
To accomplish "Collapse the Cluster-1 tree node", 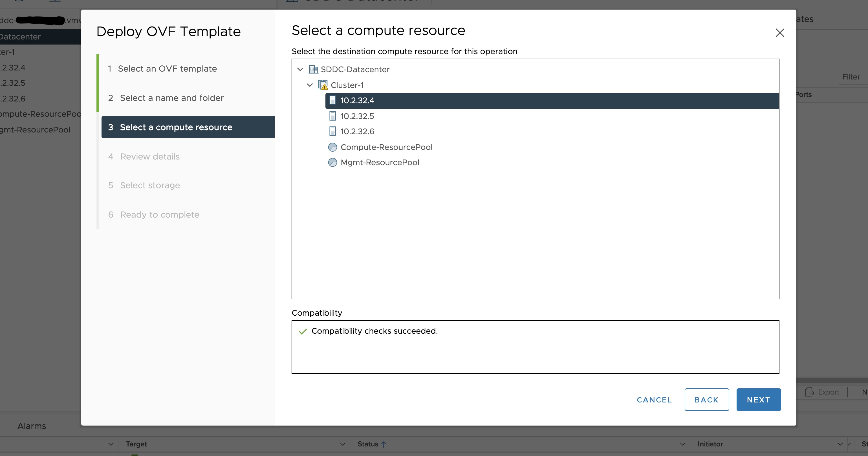I will (310, 85).
